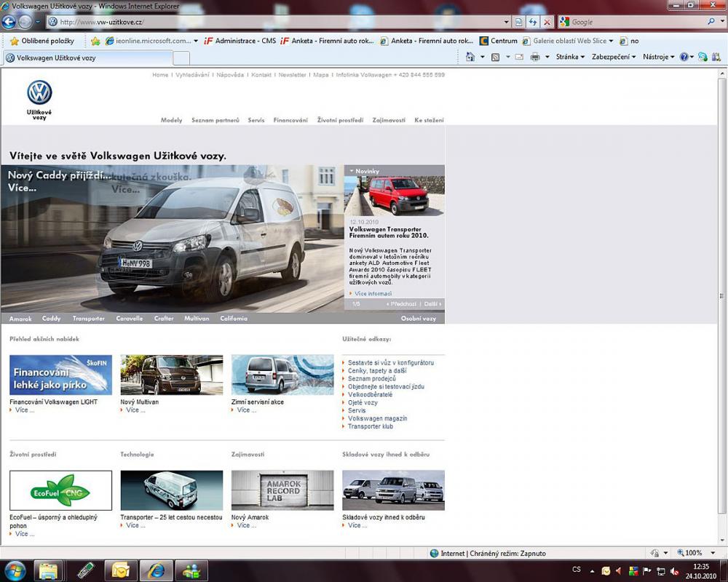This screenshot has width=728, height=582.
Task: Open the recent pages dropdown beside Forward
Action: 38,22
